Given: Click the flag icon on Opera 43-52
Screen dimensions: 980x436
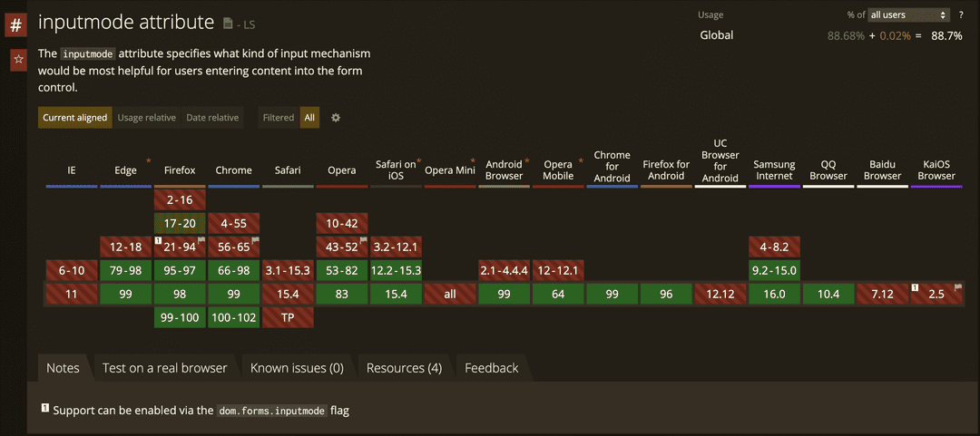Looking at the screenshot, I should point(363,240).
